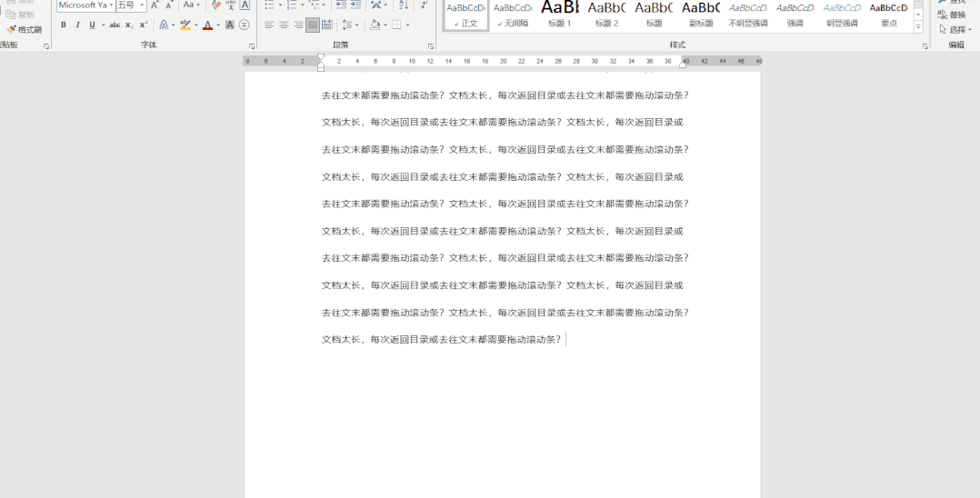Click the 复制 copy button
Screen dimensions: 980x498
pos(20,15)
